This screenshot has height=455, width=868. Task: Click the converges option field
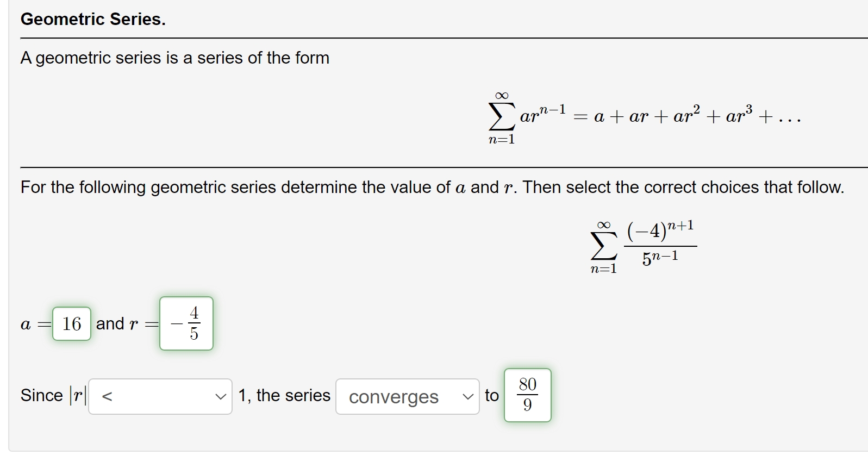pos(394,397)
